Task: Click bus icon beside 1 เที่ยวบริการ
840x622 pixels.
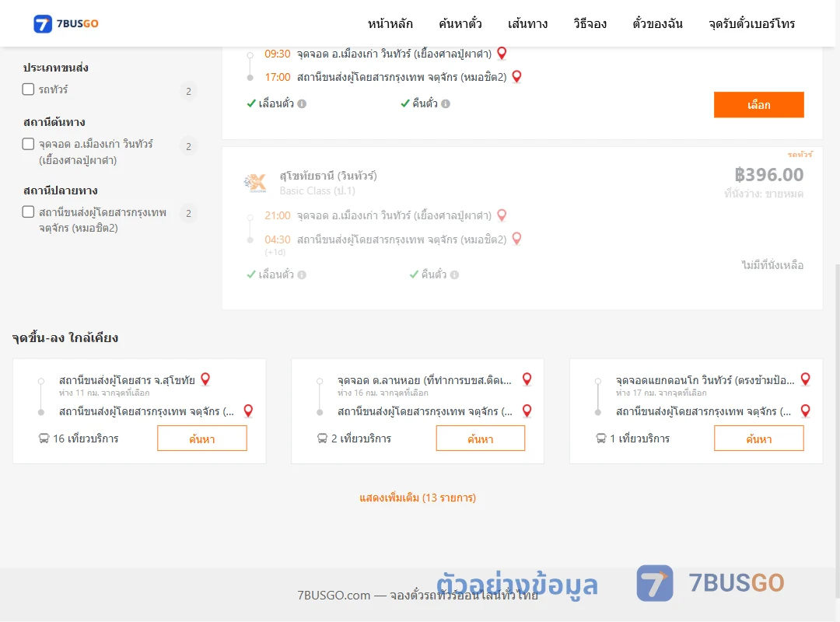Action: click(601, 439)
